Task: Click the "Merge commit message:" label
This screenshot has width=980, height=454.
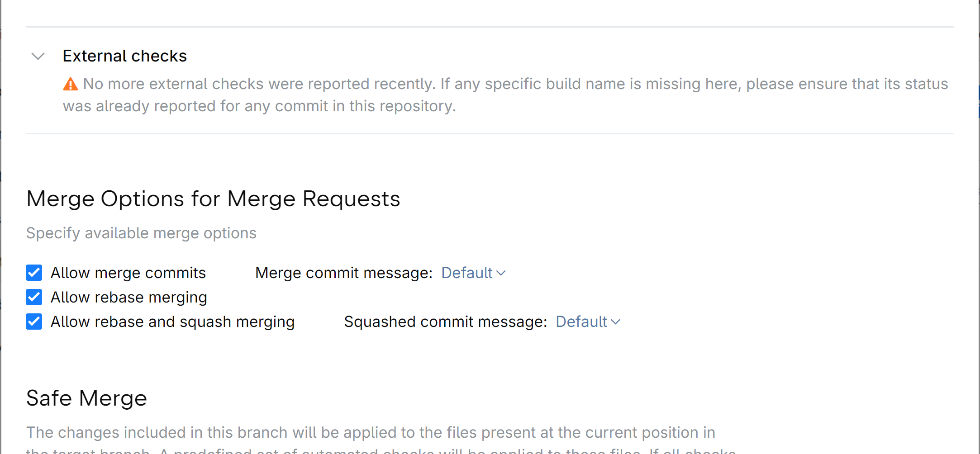Action: click(344, 273)
